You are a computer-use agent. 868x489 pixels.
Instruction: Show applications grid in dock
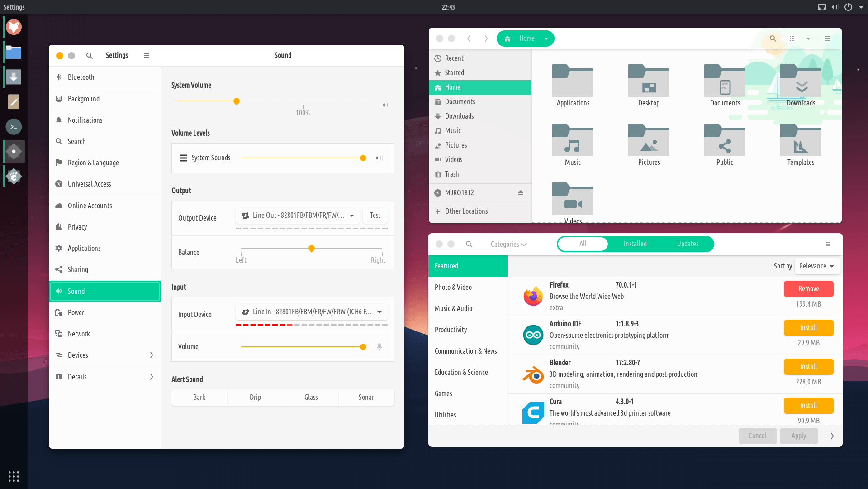pyautogui.click(x=14, y=476)
